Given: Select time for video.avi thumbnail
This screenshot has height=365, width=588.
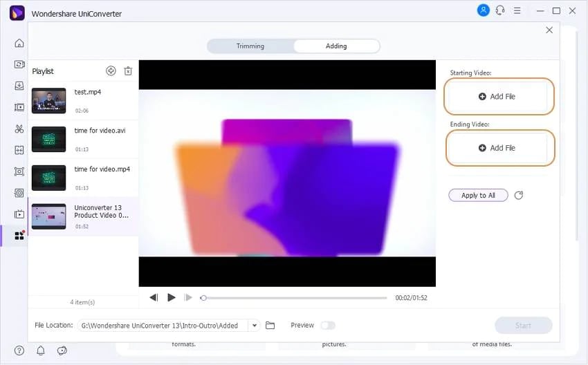Looking at the screenshot, I should point(48,140).
